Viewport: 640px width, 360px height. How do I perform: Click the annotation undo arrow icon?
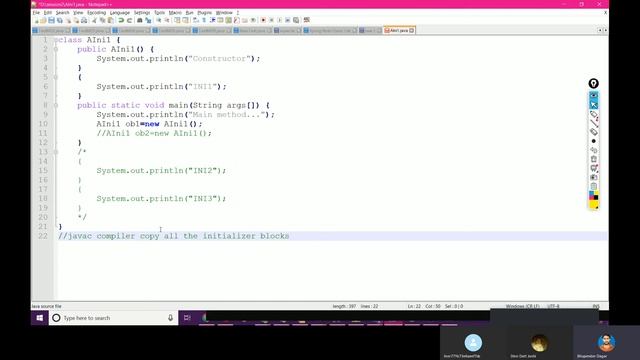(593, 150)
